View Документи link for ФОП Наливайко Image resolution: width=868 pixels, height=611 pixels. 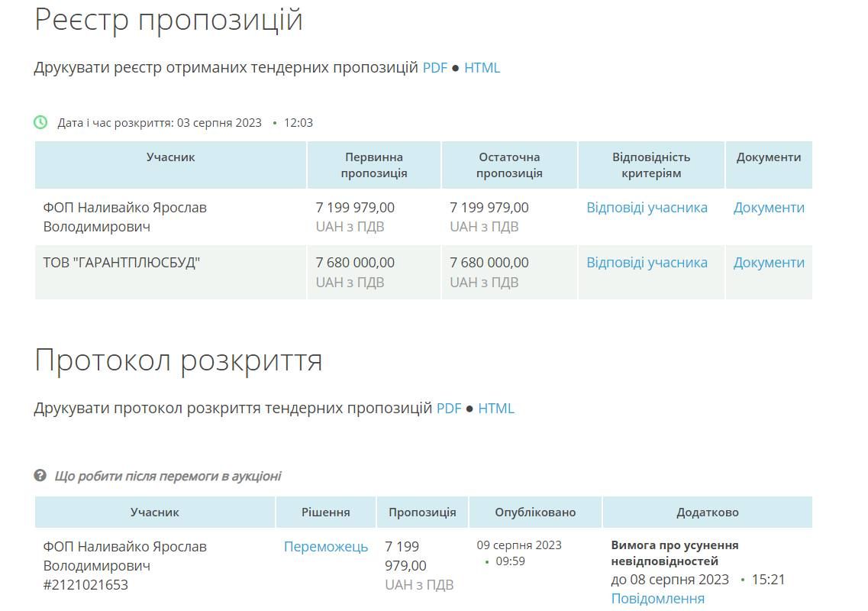pos(769,208)
